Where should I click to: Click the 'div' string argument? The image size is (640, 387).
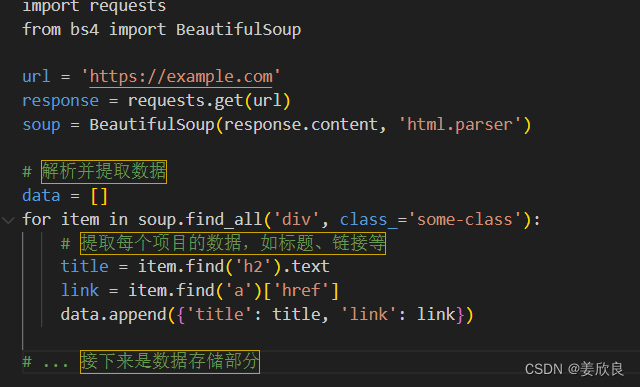click(x=297, y=220)
